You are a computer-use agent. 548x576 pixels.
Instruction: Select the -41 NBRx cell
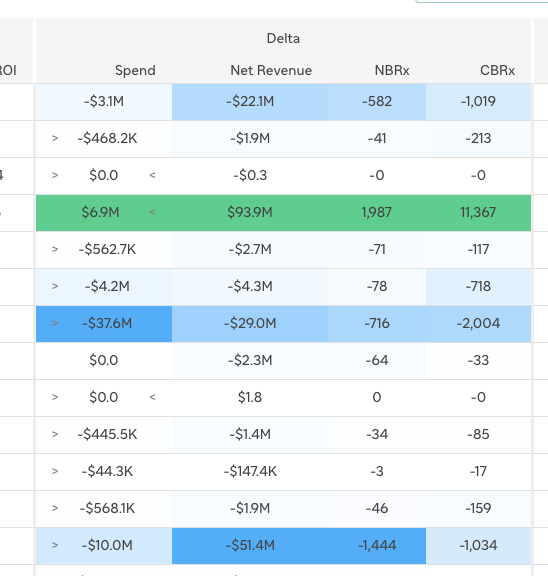point(377,138)
